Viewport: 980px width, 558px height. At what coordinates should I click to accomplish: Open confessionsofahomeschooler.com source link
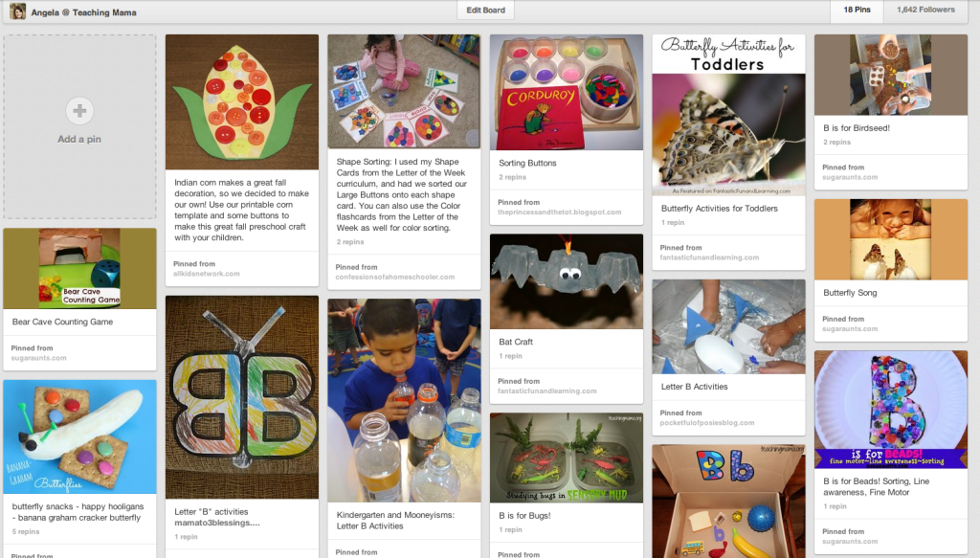[x=395, y=277]
